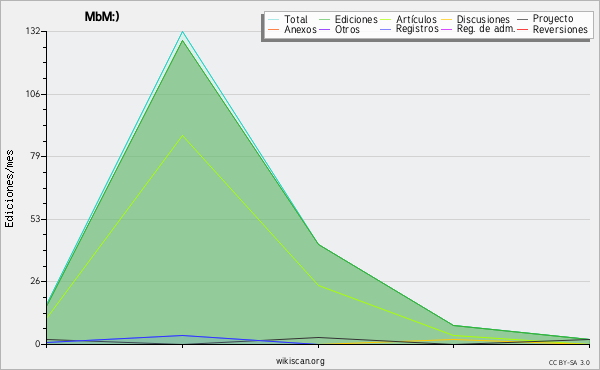Click the Registros legend label
The image size is (600, 370).
[417, 29]
